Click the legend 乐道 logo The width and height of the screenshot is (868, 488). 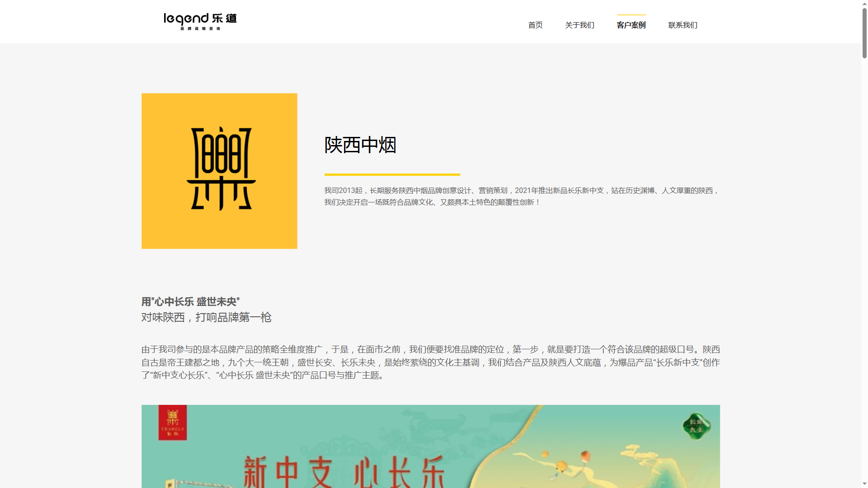(x=200, y=22)
